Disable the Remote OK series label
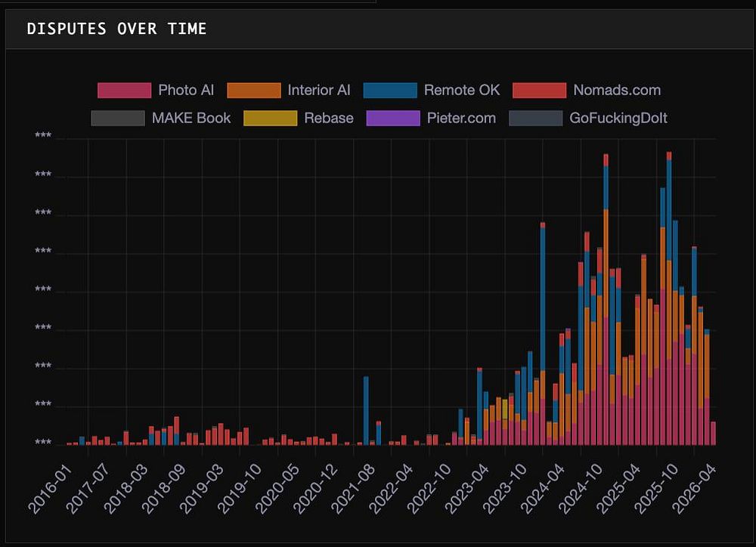The width and height of the screenshot is (756, 547). [x=462, y=90]
